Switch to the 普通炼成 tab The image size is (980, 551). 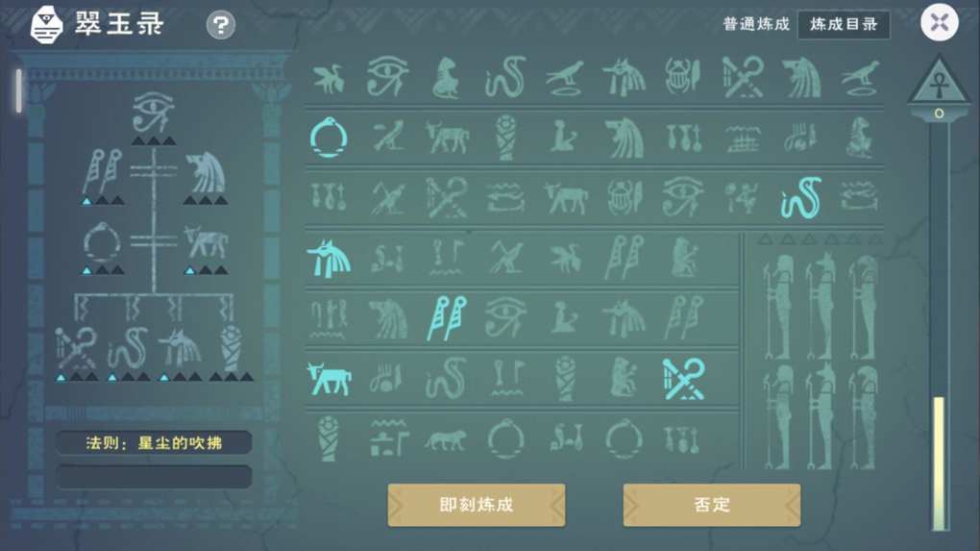(x=756, y=24)
